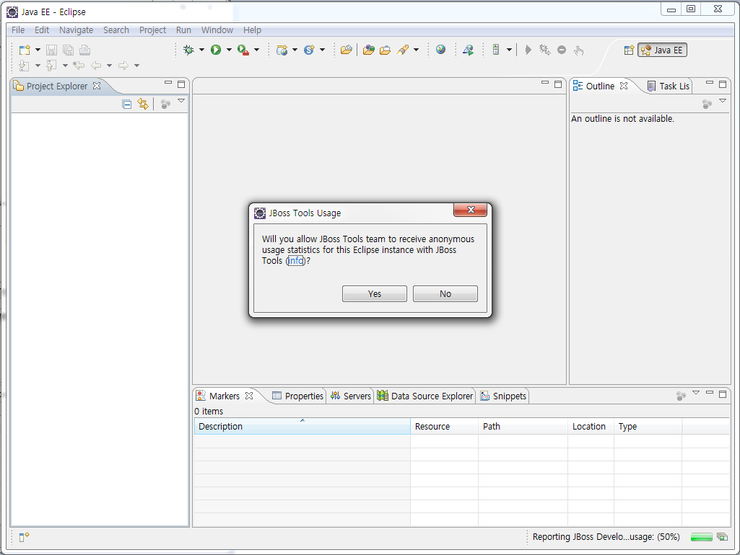Open the Navigate menu

click(x=76, y=30)
